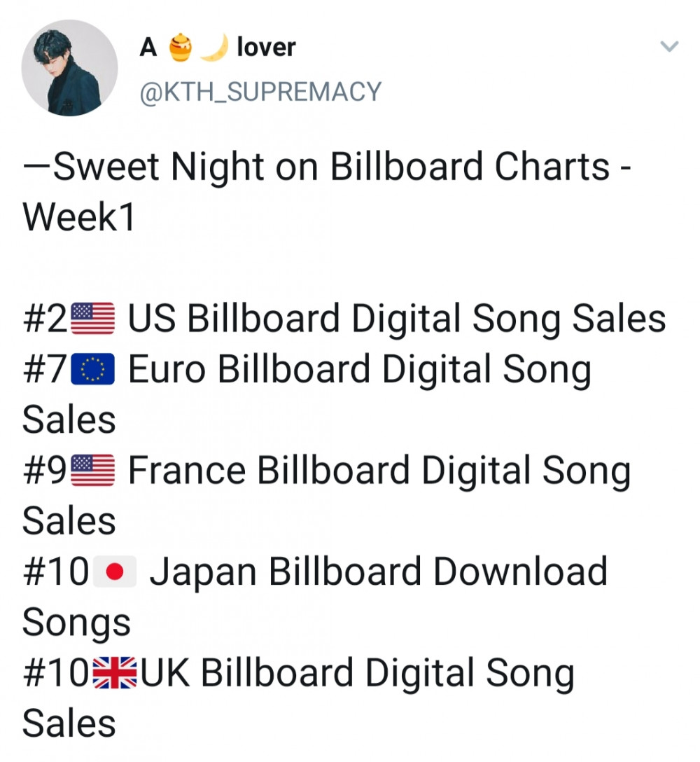The image size is (700, 762).
Task: Click the France Billboard Digital Song text
Action: click(379, 471)
